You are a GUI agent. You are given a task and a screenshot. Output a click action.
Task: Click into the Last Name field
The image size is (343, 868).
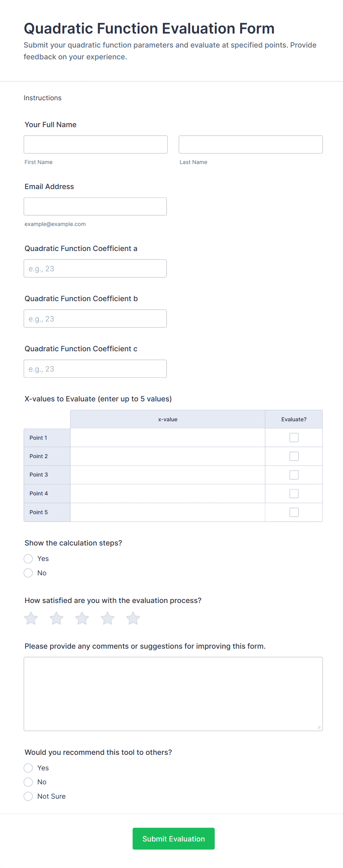250,144
